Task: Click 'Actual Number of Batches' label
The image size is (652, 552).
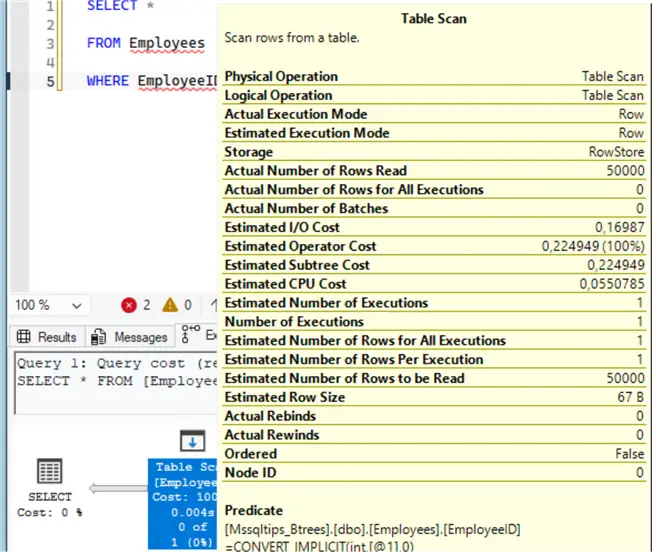Action: 306,208
